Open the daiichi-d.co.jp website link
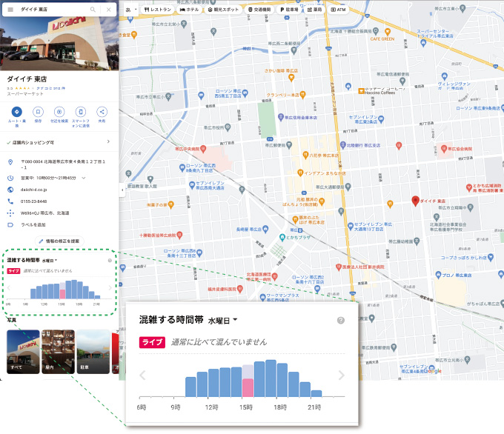504x434 pixels. pyautogui.click(x=34, y=190)
